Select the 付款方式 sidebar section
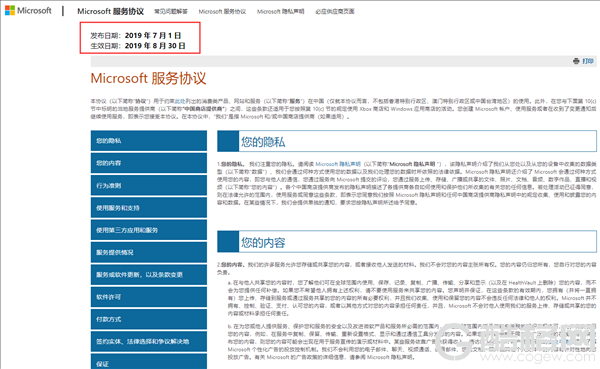Image resolution: width=600 pixels, height=369 pixels. [x=149, y=319]
